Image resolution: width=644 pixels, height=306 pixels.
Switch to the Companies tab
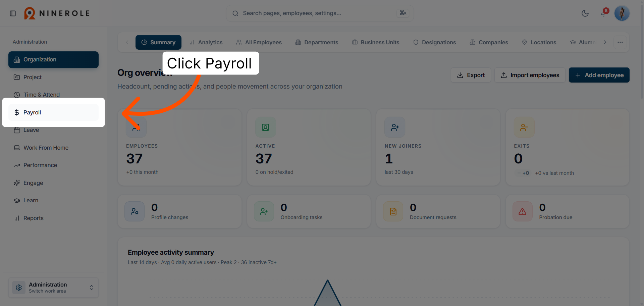click(x=489, y=42)
